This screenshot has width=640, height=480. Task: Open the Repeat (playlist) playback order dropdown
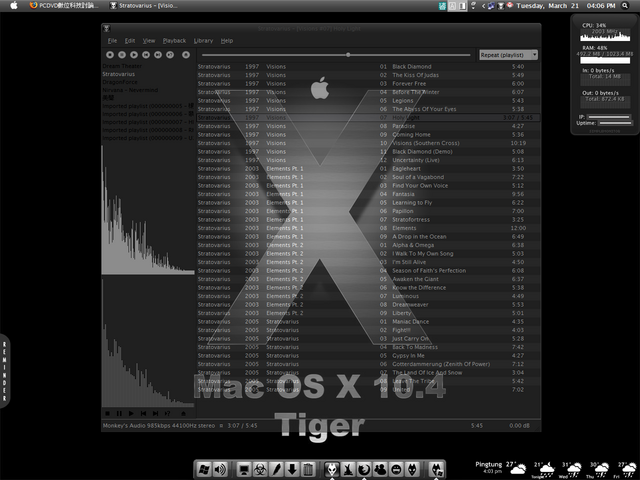(508, 54)
